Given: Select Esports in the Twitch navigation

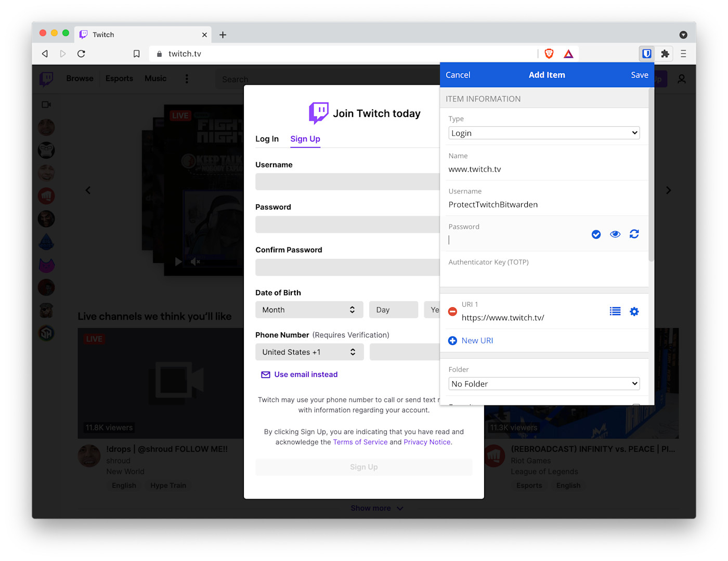Looking at the screenshot, I should click(x=119, y=79).
